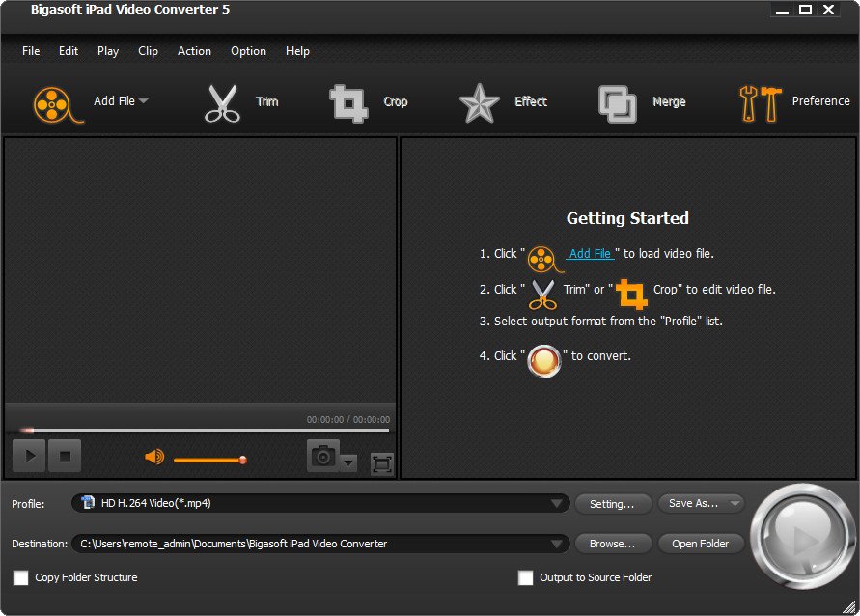Open the Crop tool
The image size is (860, 616).
coord(347,102)
